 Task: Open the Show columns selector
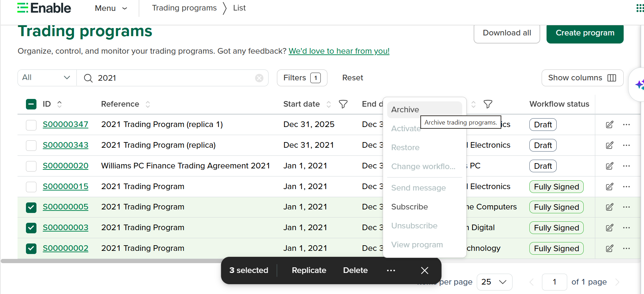[x=582, y=78]
